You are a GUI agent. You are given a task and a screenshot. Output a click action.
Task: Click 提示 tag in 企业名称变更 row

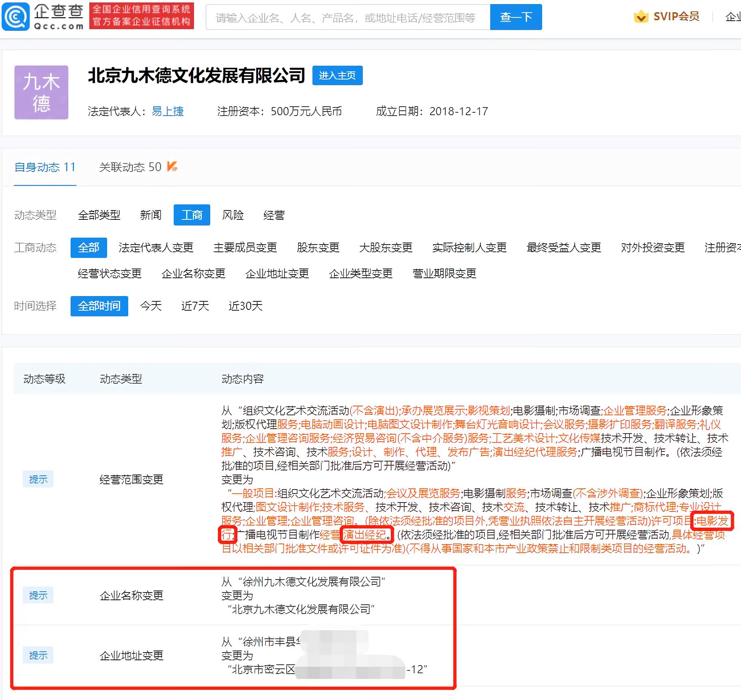(x=38, y=595)
